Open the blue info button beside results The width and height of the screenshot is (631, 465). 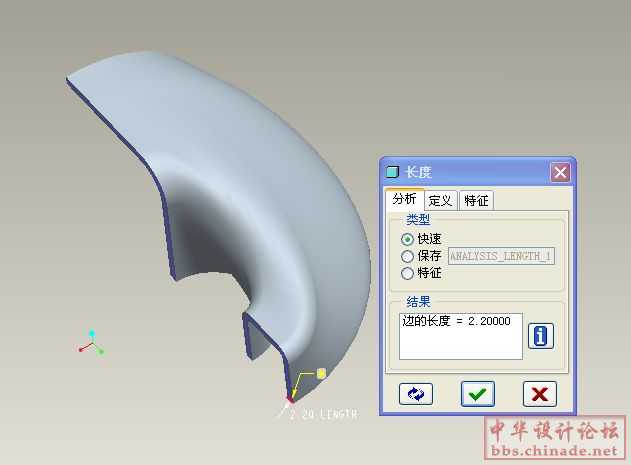540,336
